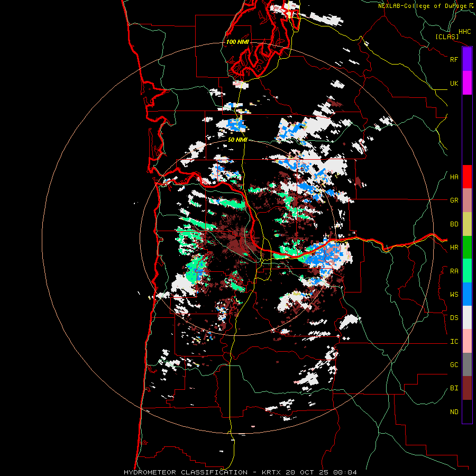Click the GC legend label
Viewport: 476px width, 476px height.
[454, 365]
